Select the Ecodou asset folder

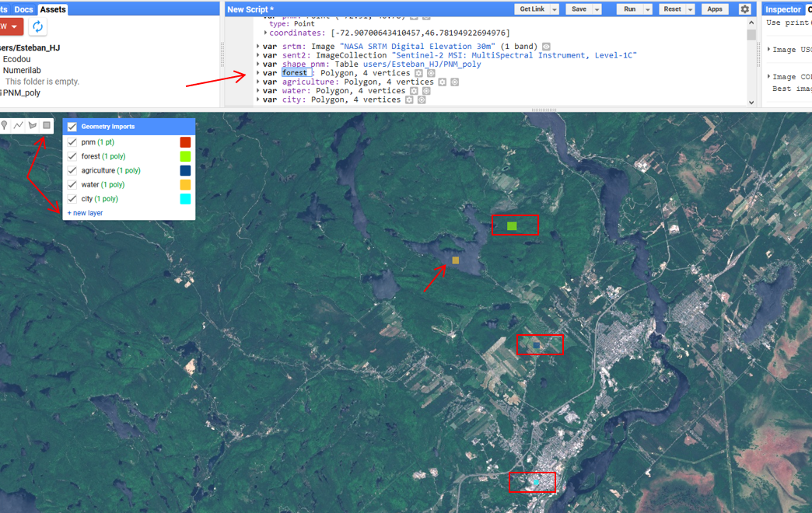16,59
